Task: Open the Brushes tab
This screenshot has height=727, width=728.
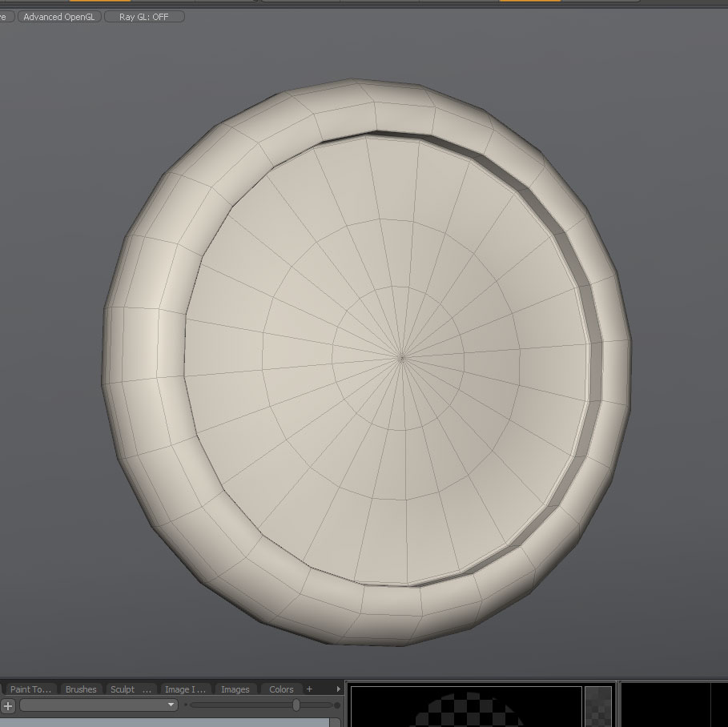Action: pyautogui.click(x=81, y=689)
